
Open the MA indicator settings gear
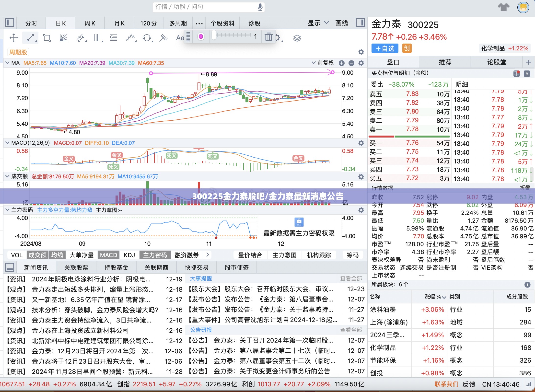click(361, 63)
